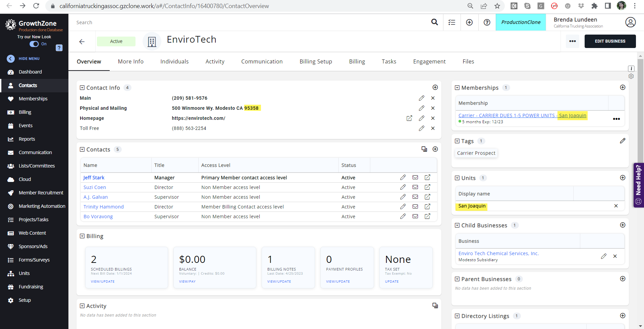Image resolution: width=644 pixels, height=329 pixels.
Task: Collapse the Billing section
Action: (82, 236)
